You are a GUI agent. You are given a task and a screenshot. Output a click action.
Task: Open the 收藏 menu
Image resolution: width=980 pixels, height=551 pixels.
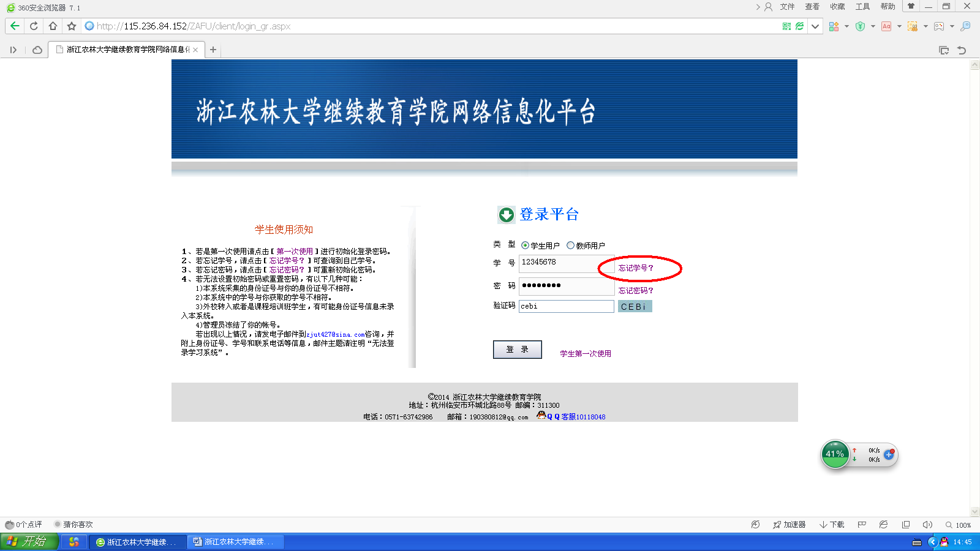(837, 7)
